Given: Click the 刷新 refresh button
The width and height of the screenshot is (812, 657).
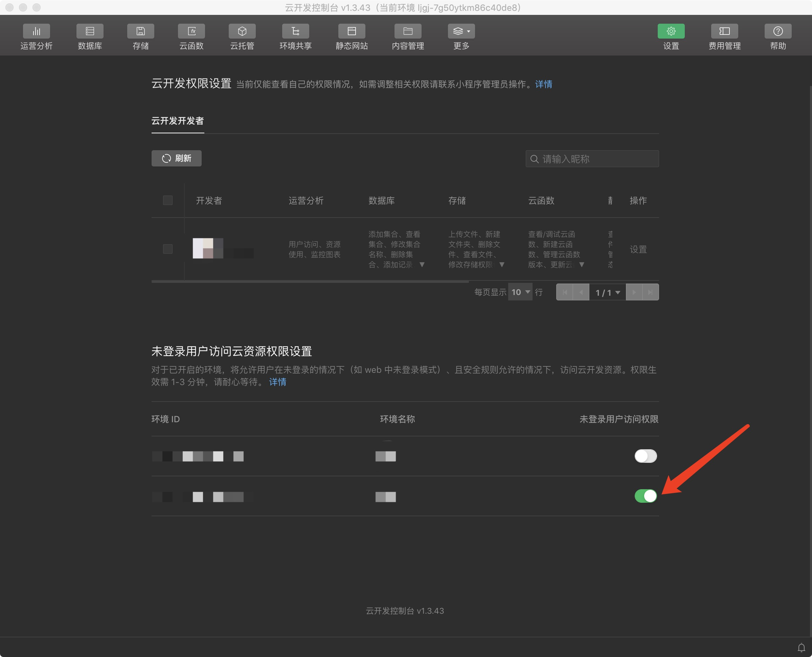Looking at the screenshot, I should [x=176, y=158].
